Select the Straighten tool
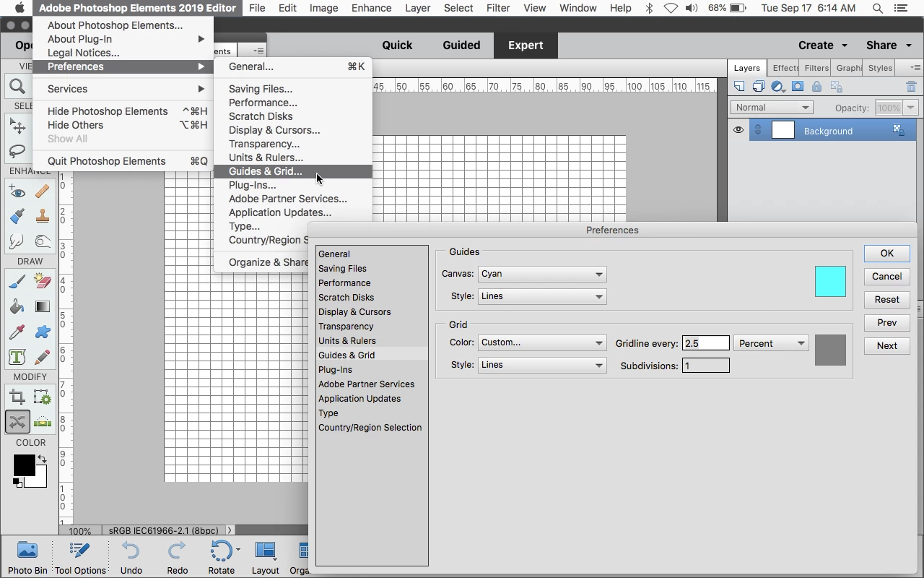924x578 pixels. pos(42,421)
